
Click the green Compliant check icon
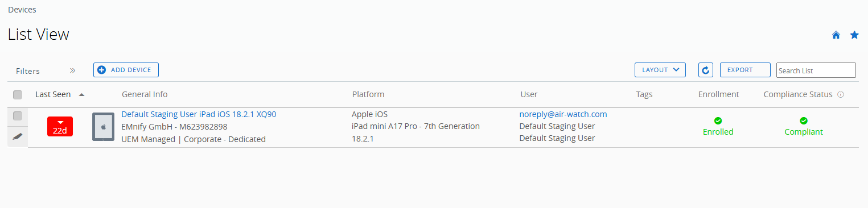point(804,120)
